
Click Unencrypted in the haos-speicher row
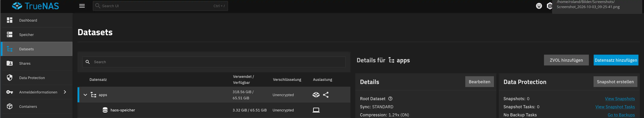click(x=283, y=110)
